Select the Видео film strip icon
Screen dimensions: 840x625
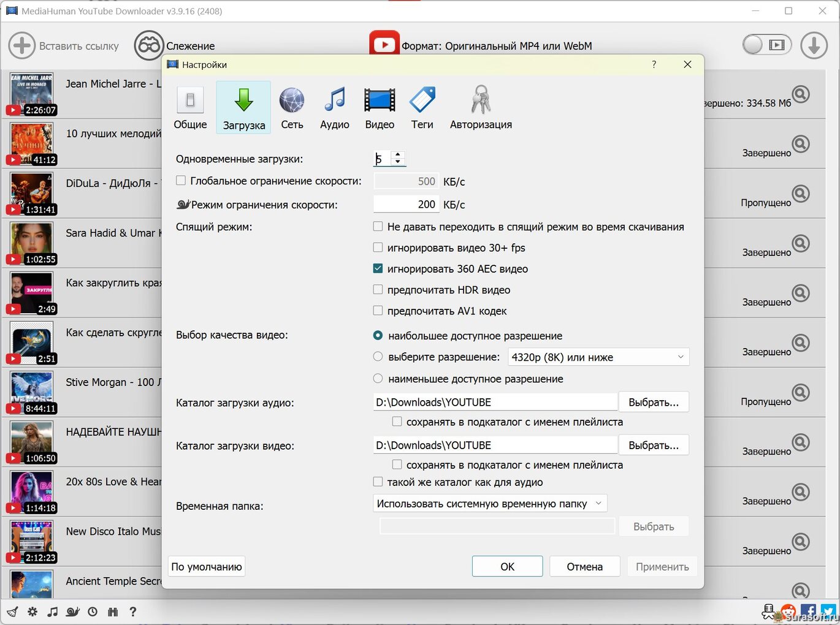[380, 108]
